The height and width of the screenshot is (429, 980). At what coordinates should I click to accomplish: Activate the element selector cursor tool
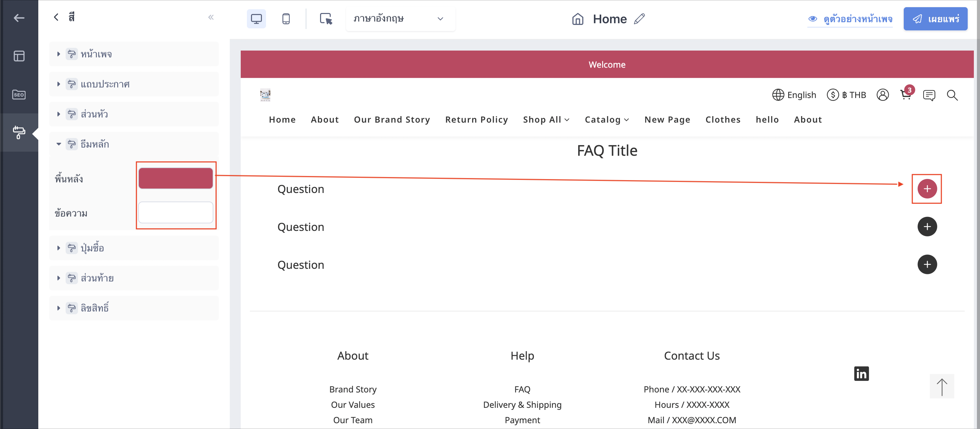(326, 19)
